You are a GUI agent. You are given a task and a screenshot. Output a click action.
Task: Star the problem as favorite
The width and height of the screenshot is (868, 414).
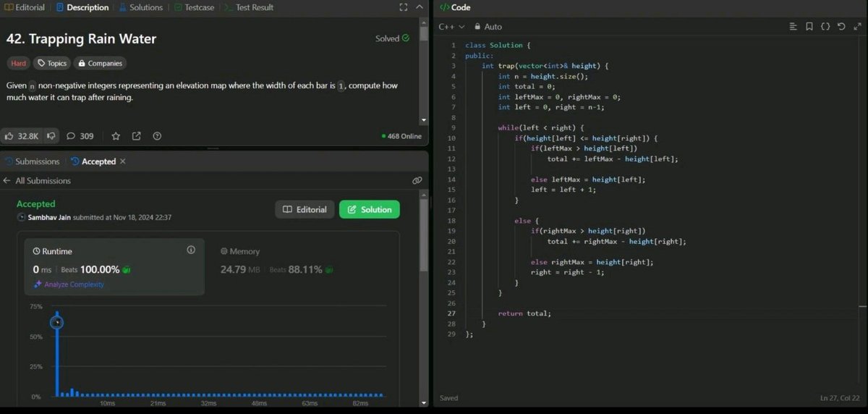[x=116, y=135]
